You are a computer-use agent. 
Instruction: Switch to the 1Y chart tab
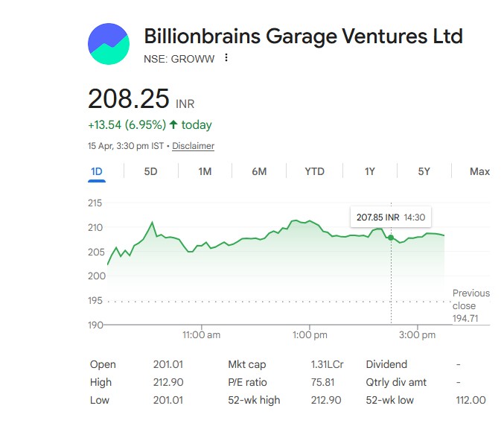pos(369,171)
